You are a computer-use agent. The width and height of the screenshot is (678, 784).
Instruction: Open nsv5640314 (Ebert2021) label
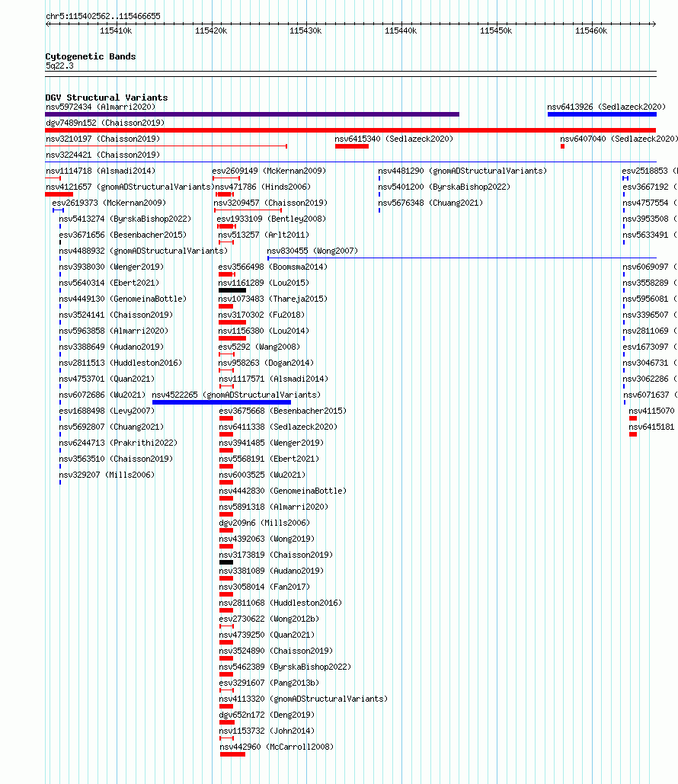(x=109, y=283)
